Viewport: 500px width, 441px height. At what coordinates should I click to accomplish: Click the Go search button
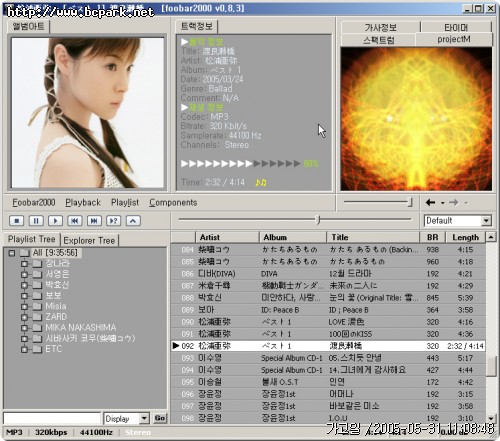[160, 418]
